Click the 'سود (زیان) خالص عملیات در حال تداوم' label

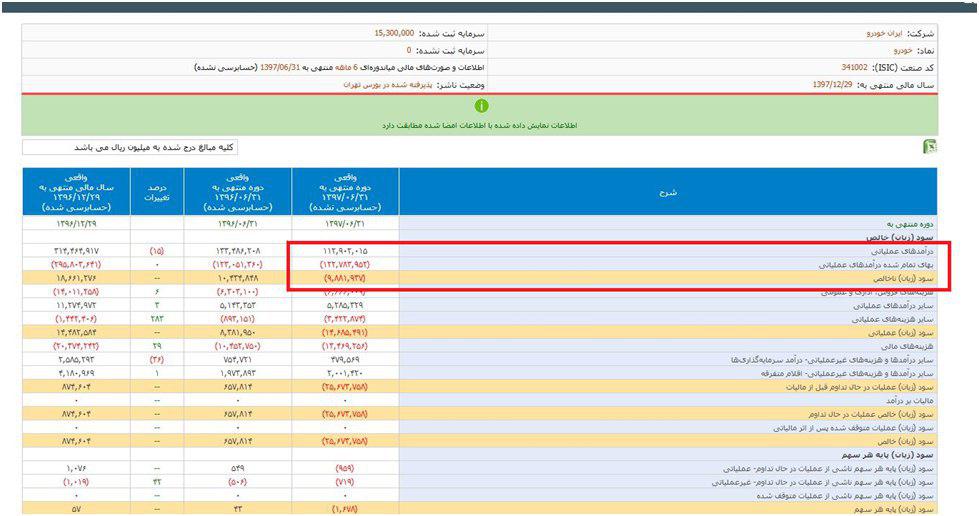click(871, 415)
